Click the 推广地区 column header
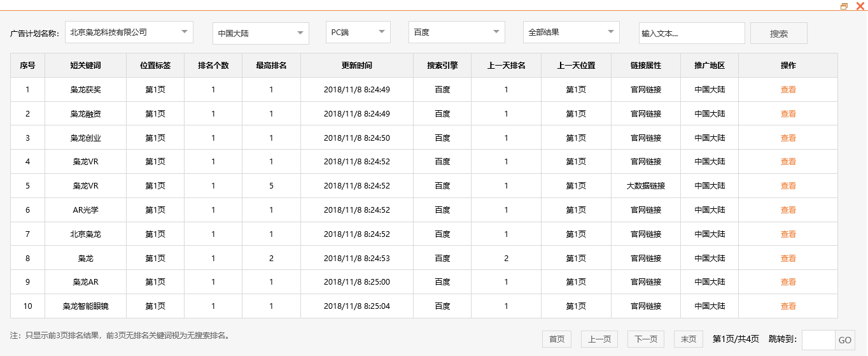This screenshot has width=868, height=356. coord(710,66)
